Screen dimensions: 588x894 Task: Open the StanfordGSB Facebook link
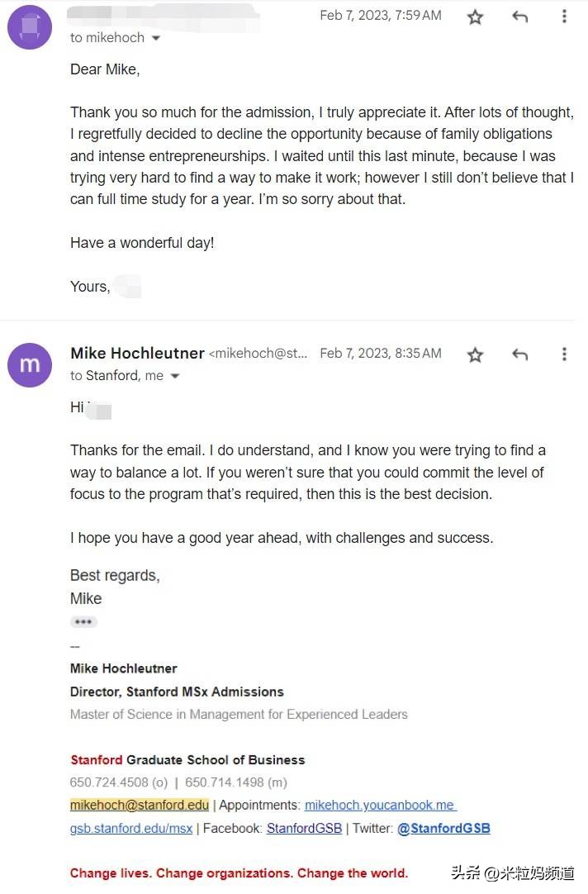(304, 828)
